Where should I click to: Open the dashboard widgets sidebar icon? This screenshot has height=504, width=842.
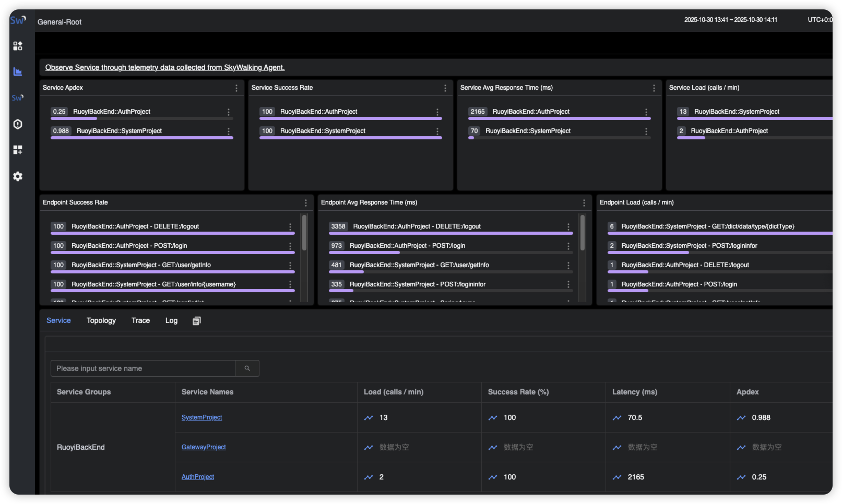pos(18,150)
